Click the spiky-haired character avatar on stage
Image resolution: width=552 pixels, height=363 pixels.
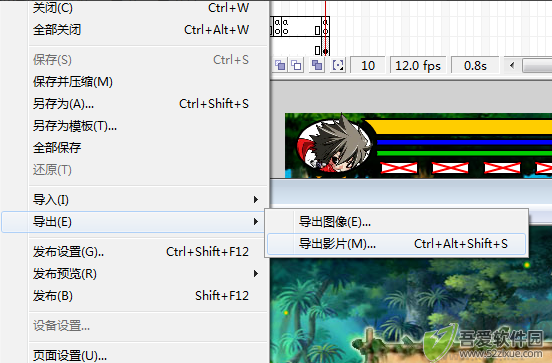click(x=334, y=145)
